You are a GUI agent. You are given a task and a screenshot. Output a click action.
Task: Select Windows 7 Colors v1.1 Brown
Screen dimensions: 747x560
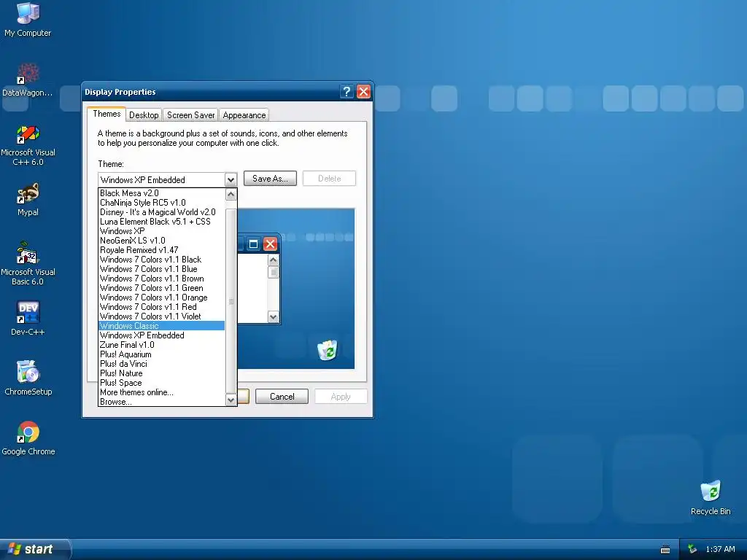tap(161, 279)
